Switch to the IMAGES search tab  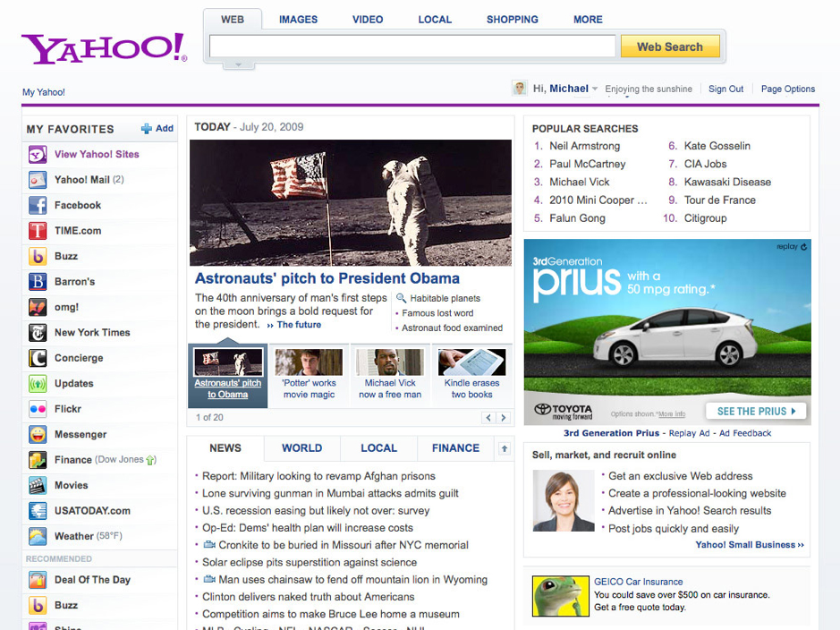pyautogui.click(x=298, y=19)
